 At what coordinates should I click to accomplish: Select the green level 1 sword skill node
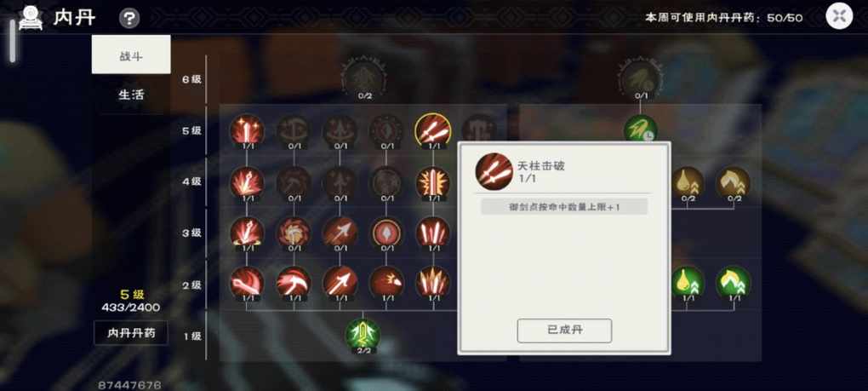pos(363,335)
